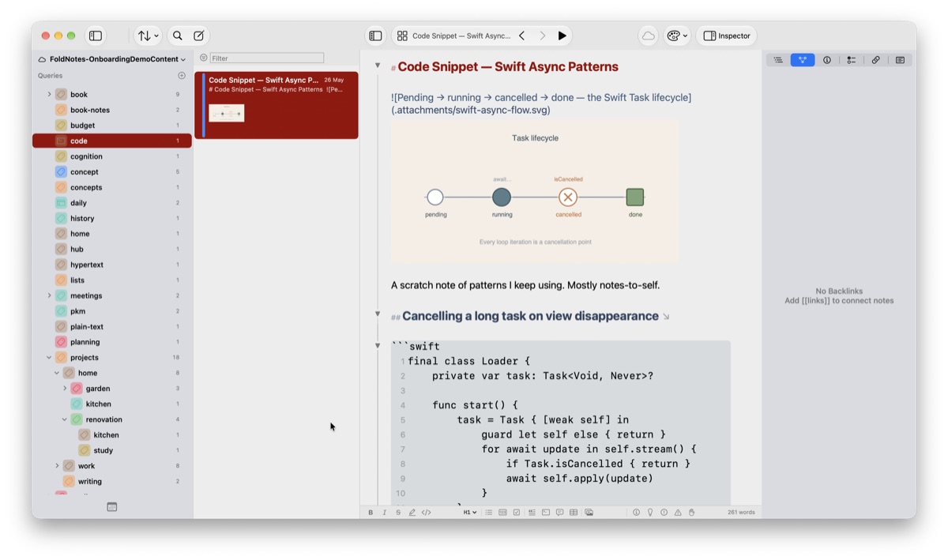The height and width of the screenshot is (560, 948).
Task: Open the search magnifier
Action: 178,36
